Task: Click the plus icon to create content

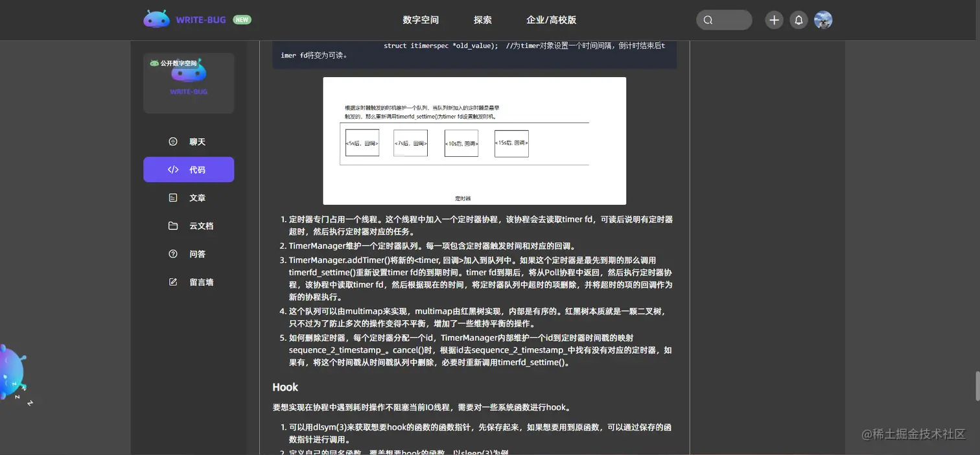Action: 773,19
